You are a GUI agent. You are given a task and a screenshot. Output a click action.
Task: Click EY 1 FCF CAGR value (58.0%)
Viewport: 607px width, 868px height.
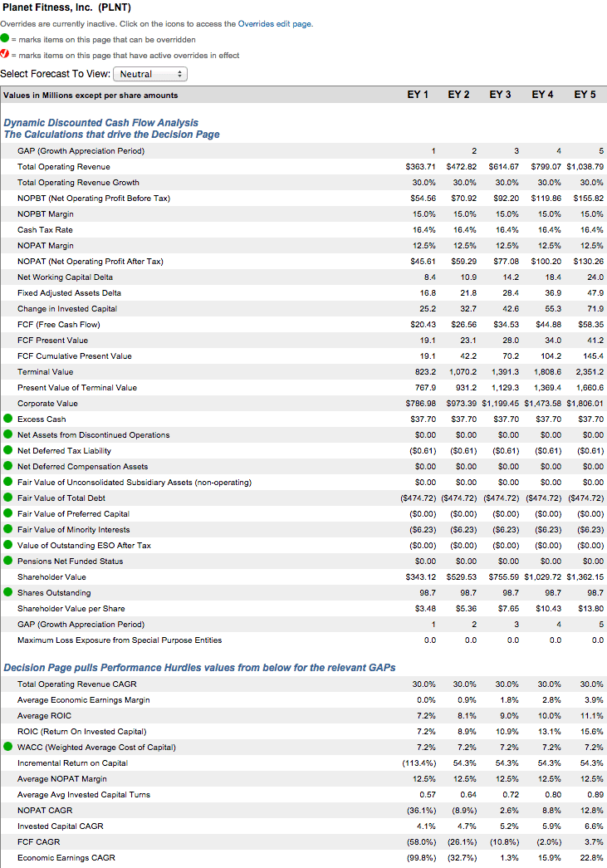pos(421,841)
